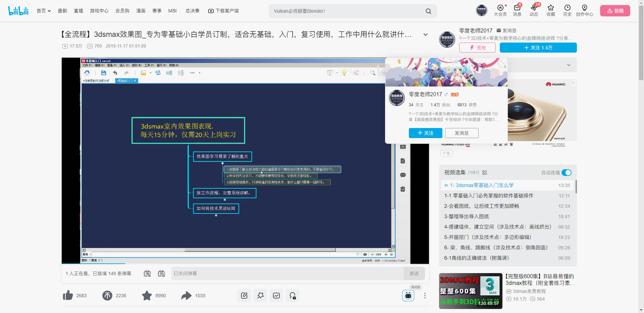Open the three-dot more options menu

click(x=425, y=296)
